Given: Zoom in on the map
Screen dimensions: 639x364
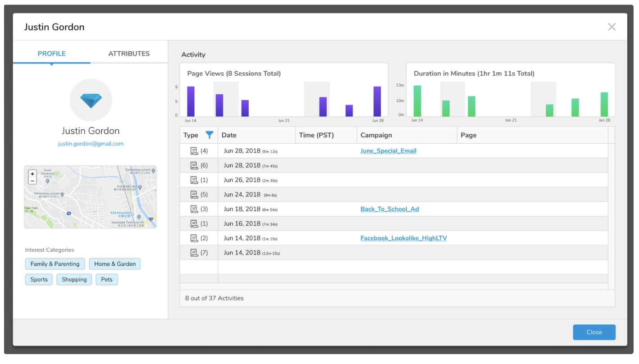Looking at the screenshot, I should coord(32,174).
